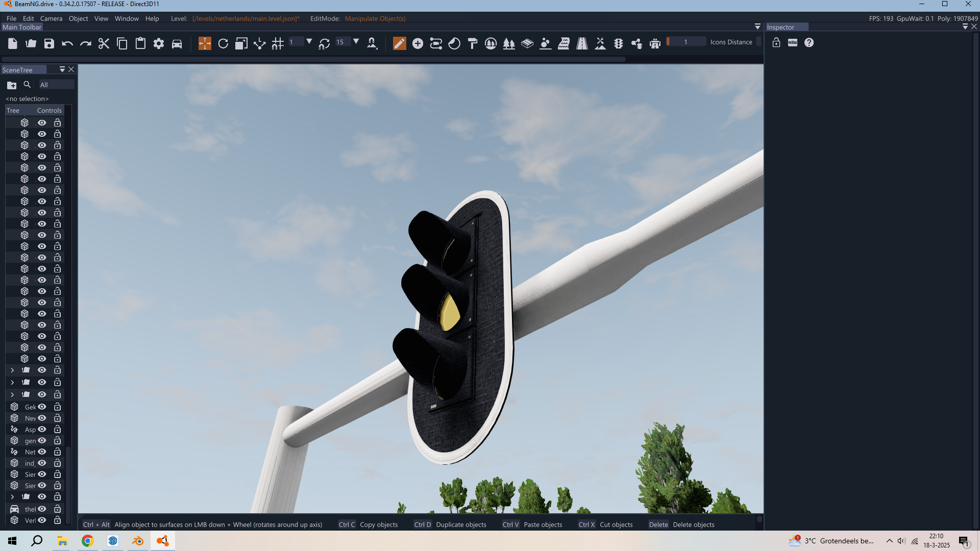980x551 pixels.
Task: Toggle grid snapping icon
Action: [278, 43]
